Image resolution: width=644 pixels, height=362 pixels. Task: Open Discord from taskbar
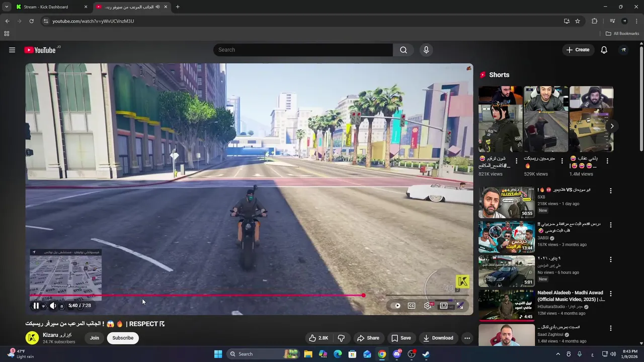(x=397, y=354)
